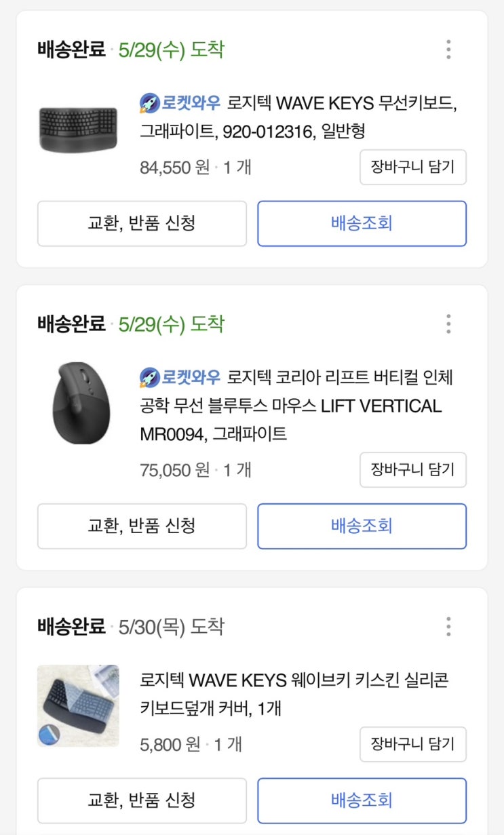Open more options for LIFT VERTICAL mouse order
The height and width of the screenshot is (835, 504).
coord(448,324)
